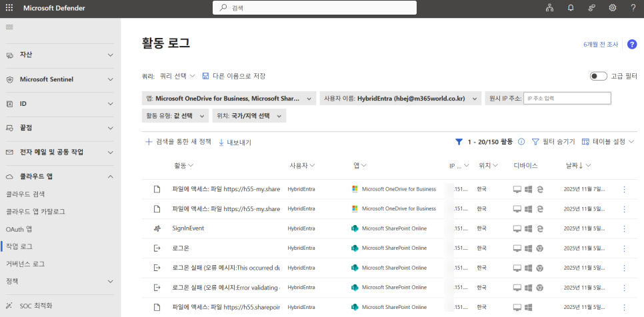Screen dimensions: 644x317
Task: Click the 원시 IP 주소 input field
Action: [x=567, y=99]
